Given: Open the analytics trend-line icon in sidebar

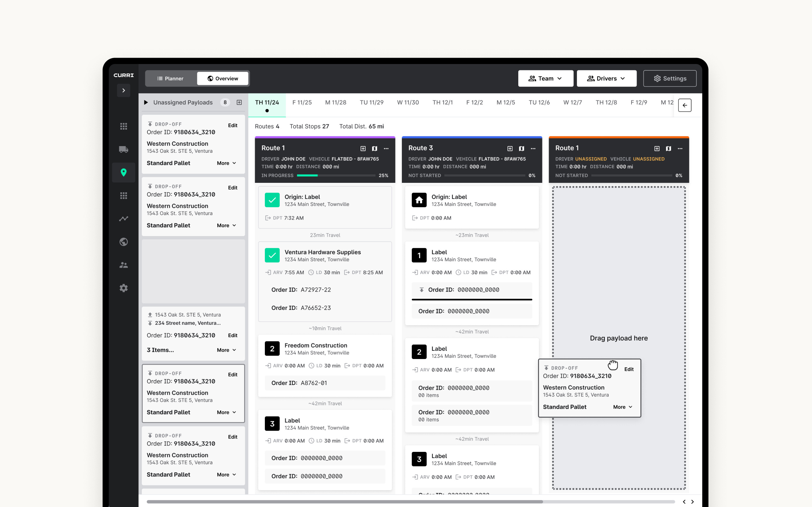Looking at the screenshot, I should coord(124,219).
